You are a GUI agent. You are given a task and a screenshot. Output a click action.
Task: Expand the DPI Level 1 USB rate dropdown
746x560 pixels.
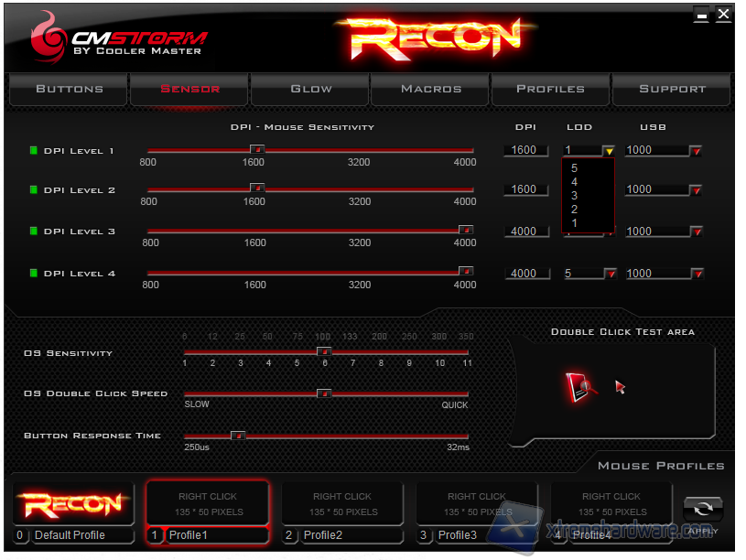(x=695, y=151)
